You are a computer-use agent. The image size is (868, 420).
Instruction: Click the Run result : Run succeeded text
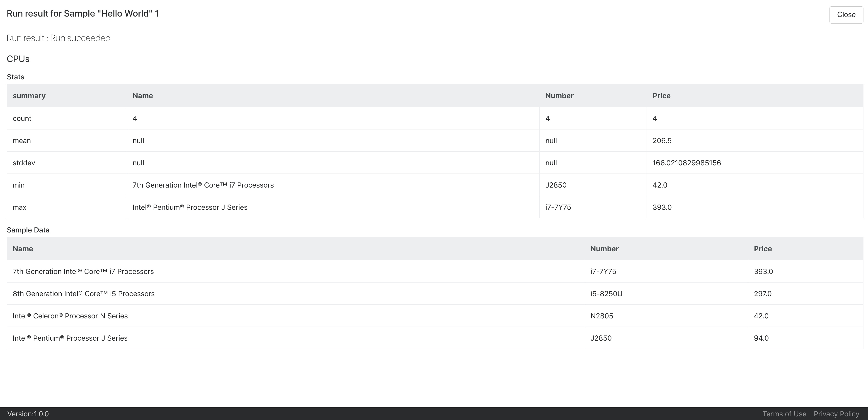tap(59, 38)
